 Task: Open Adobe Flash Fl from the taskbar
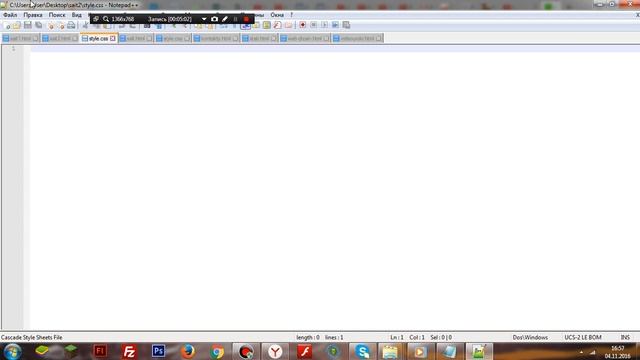coord(100,351)
